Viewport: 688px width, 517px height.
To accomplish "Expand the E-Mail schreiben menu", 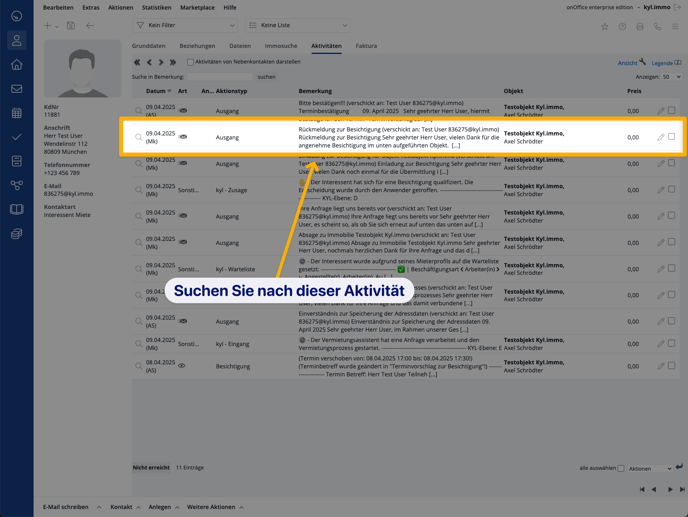I will click(x=99, y=507).
